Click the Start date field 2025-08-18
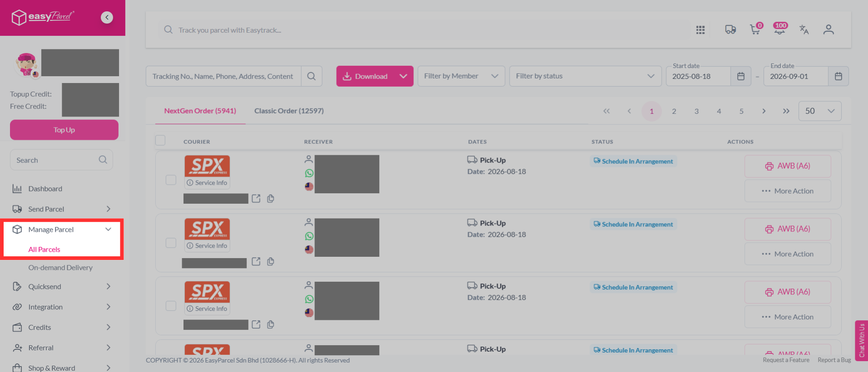The width and height of the screenshot is (868, 372). tap(698, 76)
